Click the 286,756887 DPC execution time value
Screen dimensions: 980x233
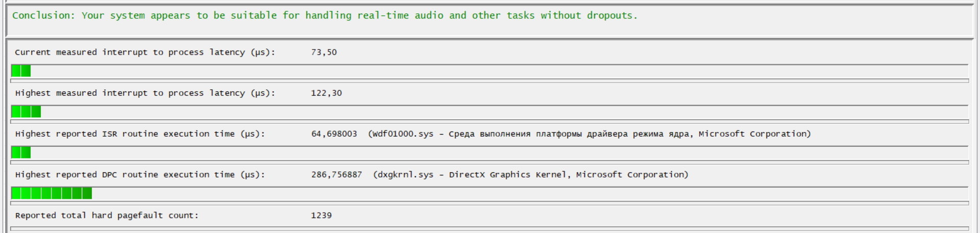(x=336, y=174)
